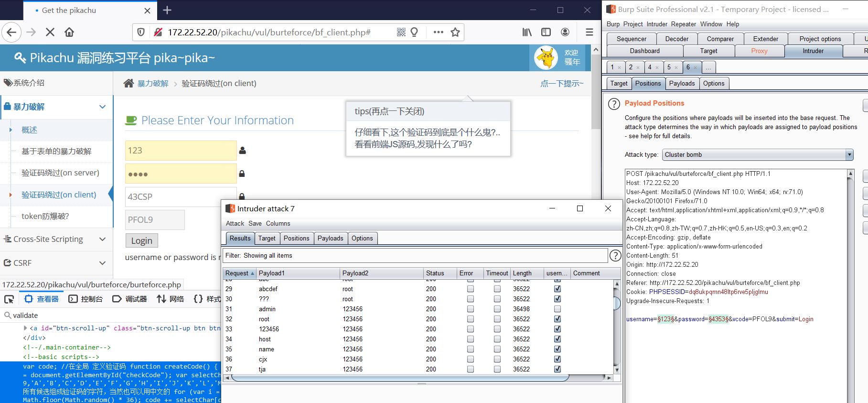Open the Firefox hamburger menu
Image resolution: width=868 pixels, height=403 pixels.
coord(589,32)
